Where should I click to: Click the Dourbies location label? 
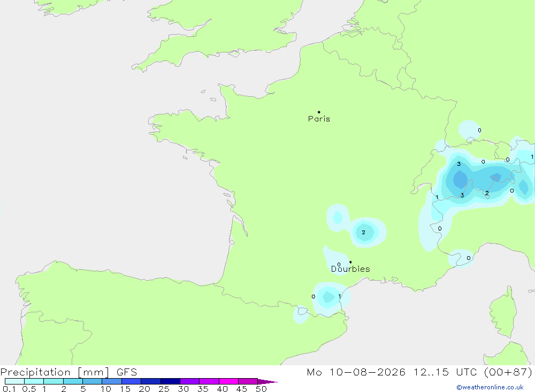tap(350, 269)
